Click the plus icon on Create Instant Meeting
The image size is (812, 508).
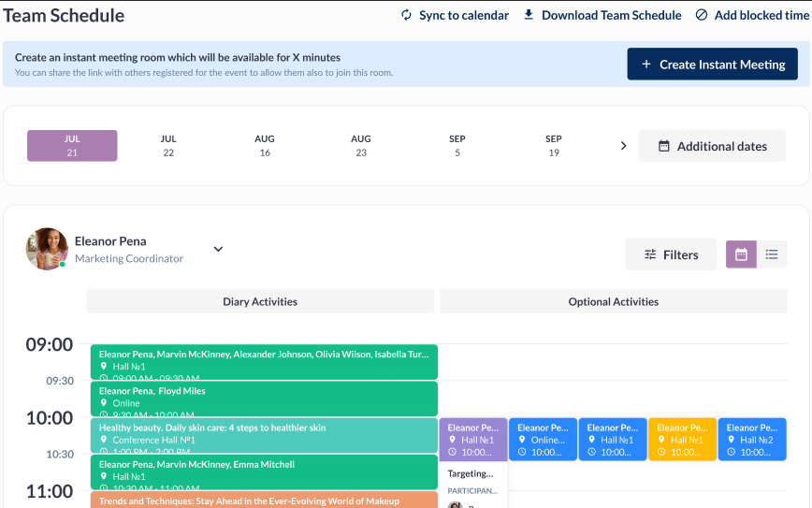pyautogui.click(x=646, y=65)
